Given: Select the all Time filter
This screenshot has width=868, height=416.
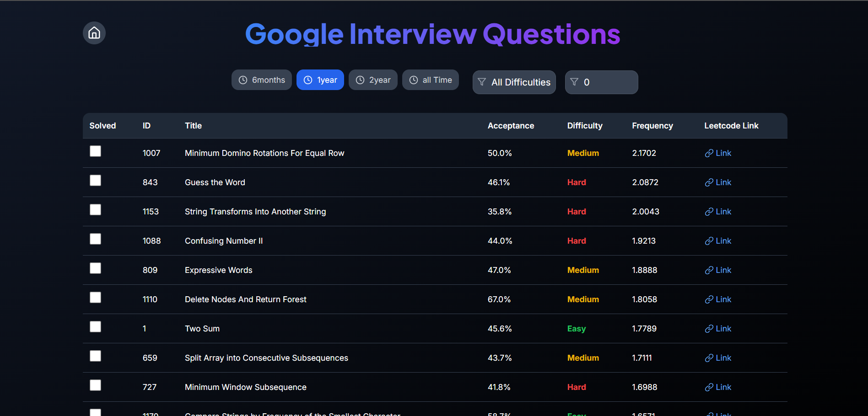Looking at the screenshot, I should [x=431, y=80].
